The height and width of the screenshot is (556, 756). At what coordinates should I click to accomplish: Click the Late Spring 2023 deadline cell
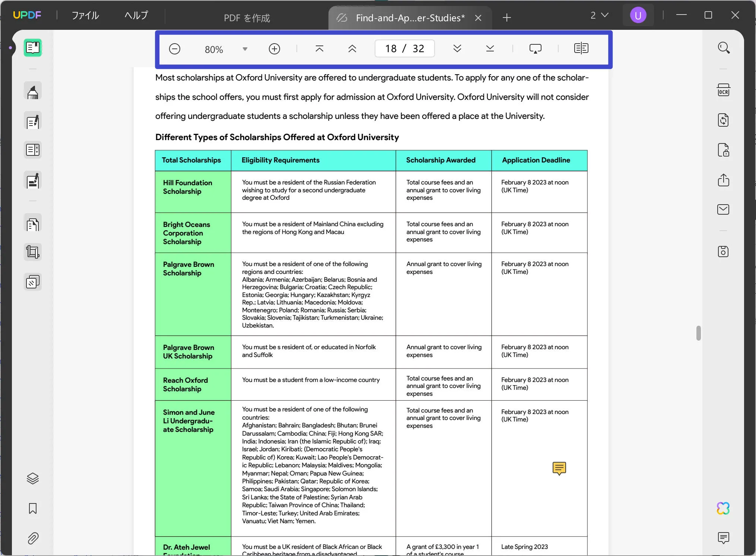539,546
